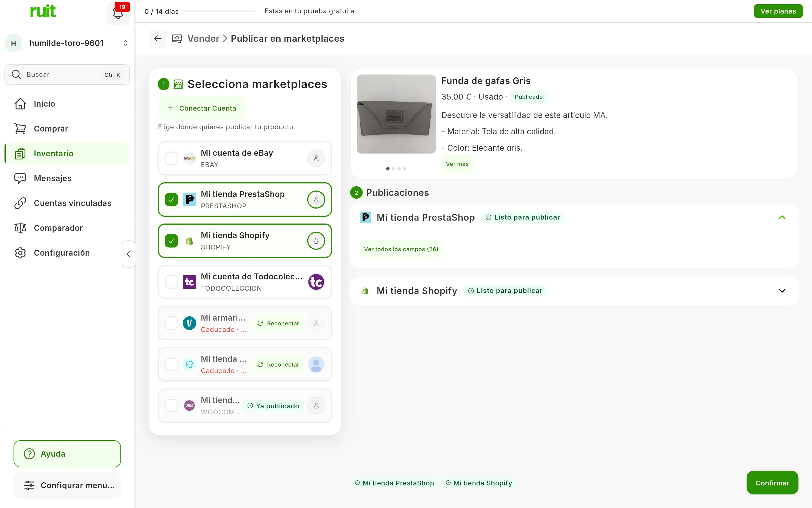The height and width of the screenshot is (508, 812).
Task: Click the Confirmar button
Action: tap(772, 483)
